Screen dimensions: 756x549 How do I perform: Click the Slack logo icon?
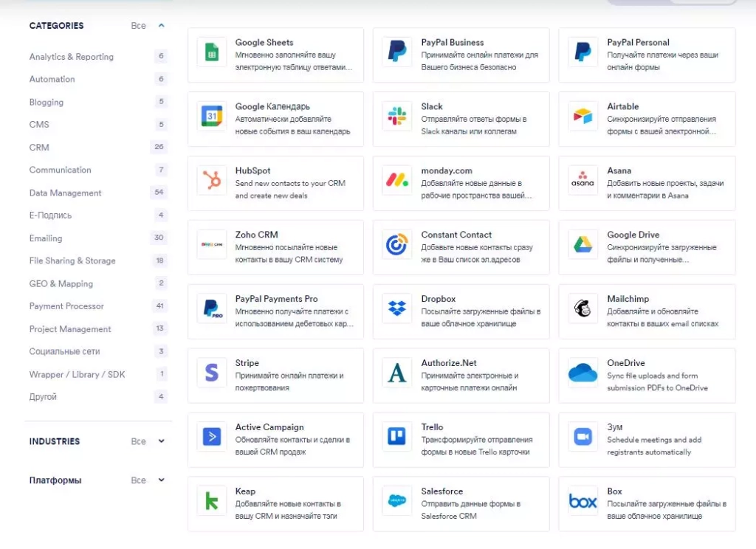pos(396,116)
